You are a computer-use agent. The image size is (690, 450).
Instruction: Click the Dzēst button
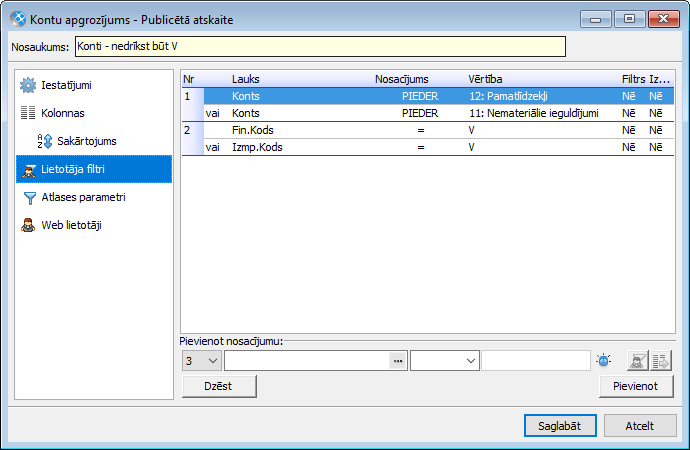[219, 386]
